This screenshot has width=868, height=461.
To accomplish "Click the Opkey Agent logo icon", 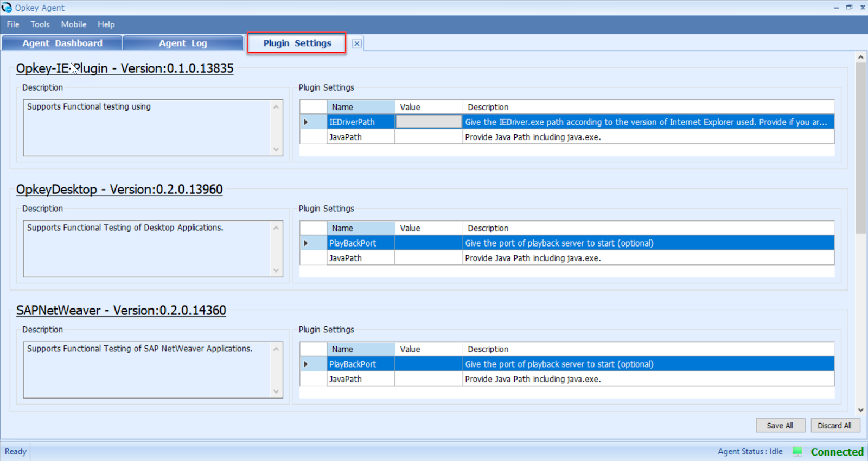I will tap(7, 8).
